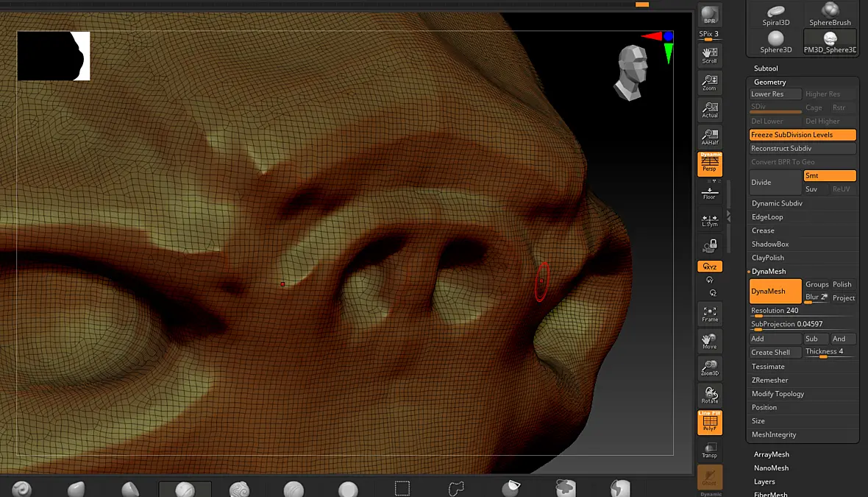Click the camera head orientation figure
Image resolution: width=868 pixels, height=497 pixels.
click(x=632, y=73)
